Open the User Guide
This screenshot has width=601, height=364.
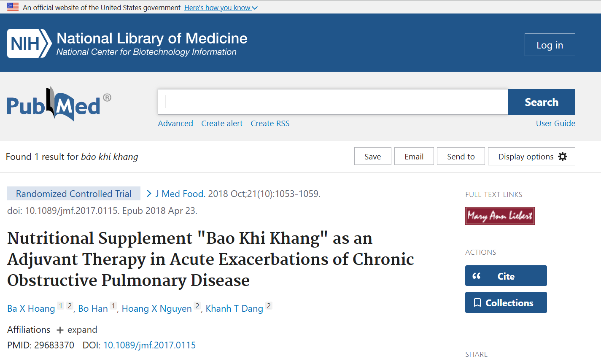coord(555,123)
